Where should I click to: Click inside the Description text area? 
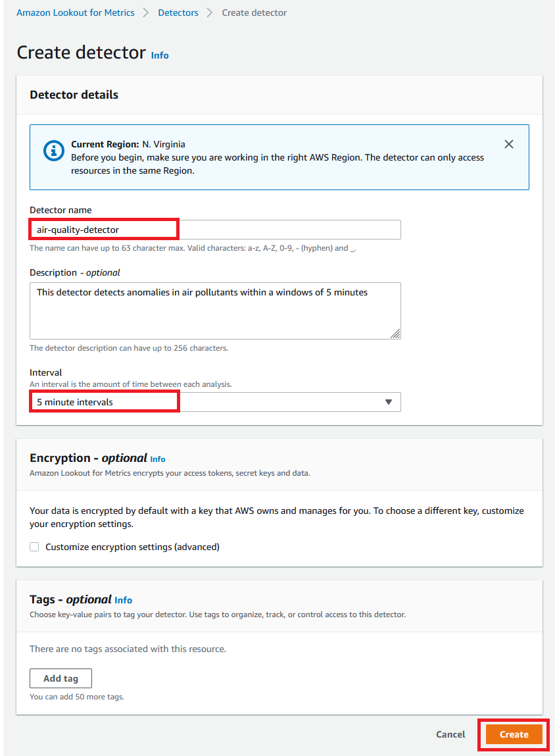click(215, 311)
